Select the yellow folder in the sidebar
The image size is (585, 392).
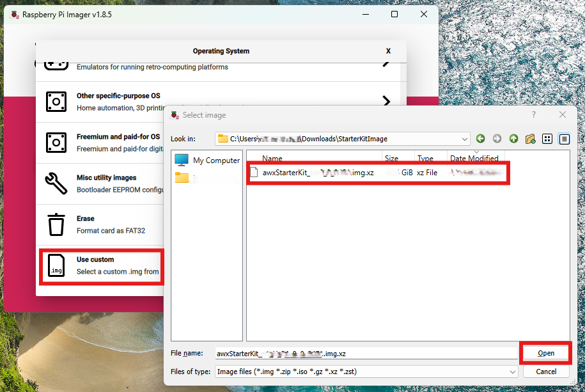pos(182,178)
